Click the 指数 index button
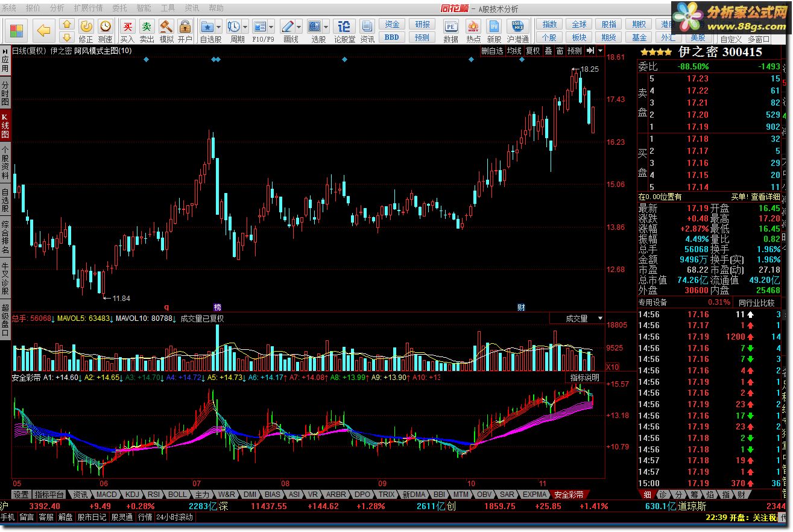Image resolution: width=793 pixels, height=532 pixels. (549, 24)
